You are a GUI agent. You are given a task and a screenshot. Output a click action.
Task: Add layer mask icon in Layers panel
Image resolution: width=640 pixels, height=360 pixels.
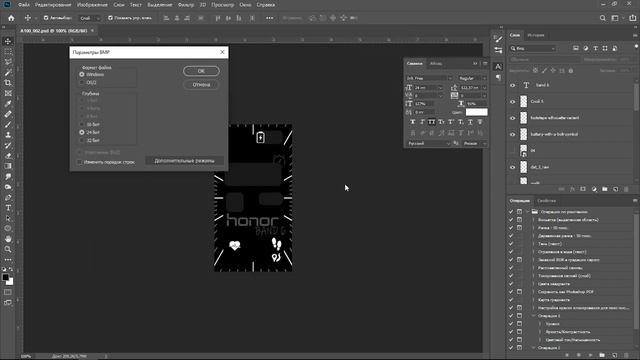(x=583, y=189)
